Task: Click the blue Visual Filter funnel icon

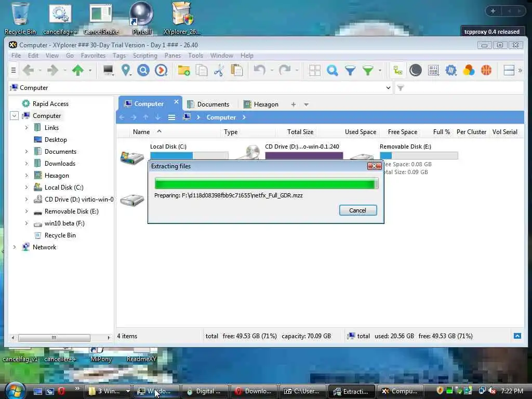Action: pos(350,70)
